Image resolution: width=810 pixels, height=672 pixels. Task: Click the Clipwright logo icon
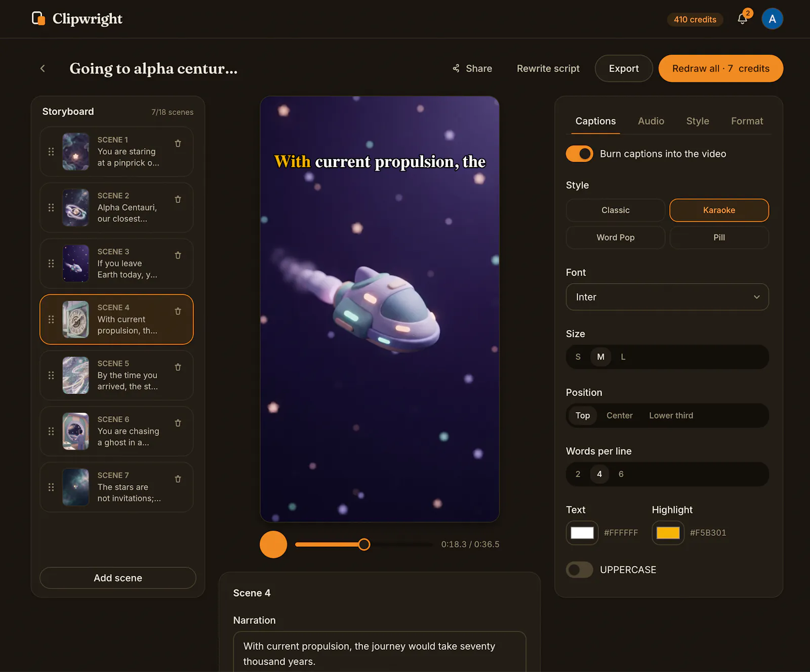(38, 19)
